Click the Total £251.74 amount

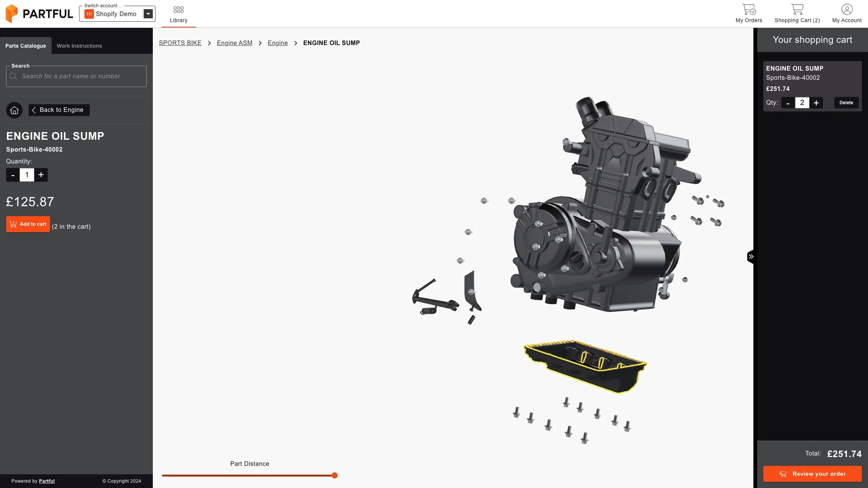[844, 454]
